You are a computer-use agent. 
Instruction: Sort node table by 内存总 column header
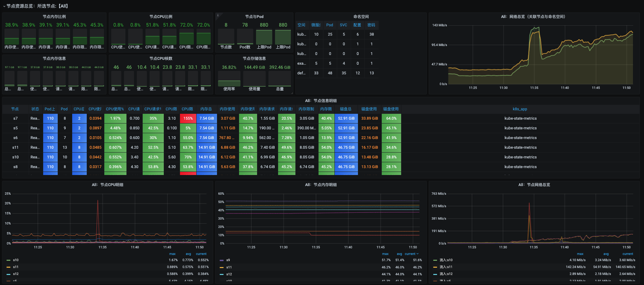point(206,109)
